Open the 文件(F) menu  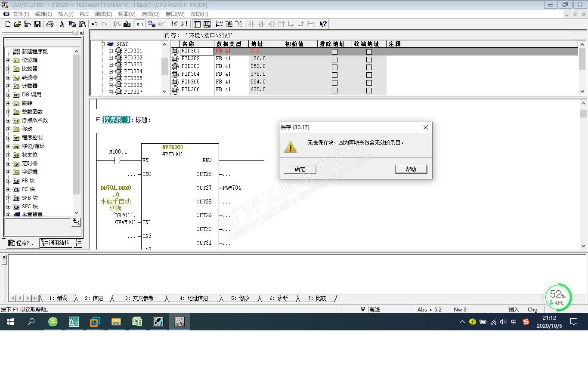[x=21, y=14]
